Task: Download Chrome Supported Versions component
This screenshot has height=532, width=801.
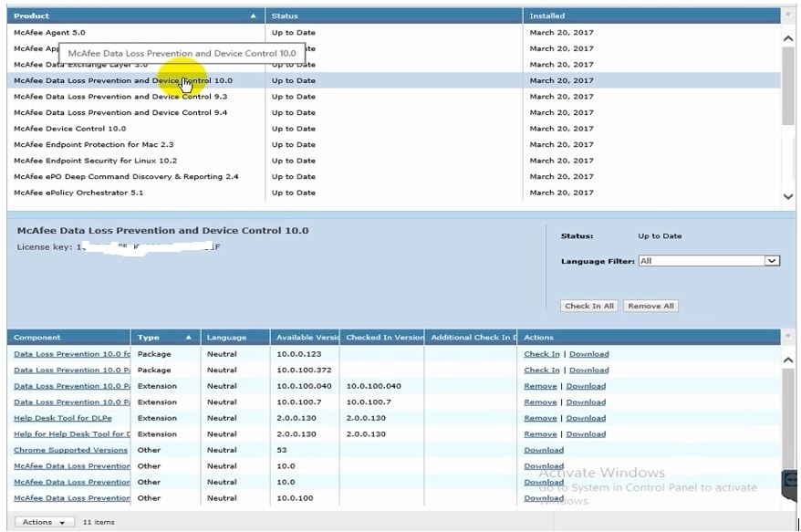Action: (544, 450)
